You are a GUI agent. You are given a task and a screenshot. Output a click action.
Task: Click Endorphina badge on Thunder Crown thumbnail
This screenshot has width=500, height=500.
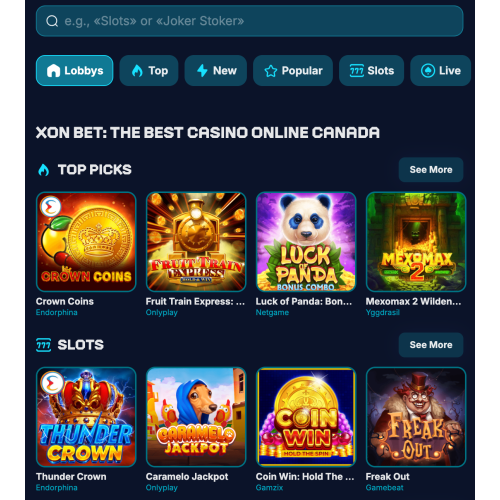[x=52, y=382]
